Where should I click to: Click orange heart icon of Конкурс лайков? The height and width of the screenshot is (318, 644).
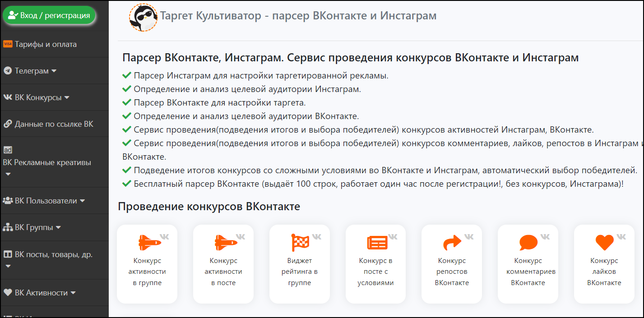(x=605, y=243)
